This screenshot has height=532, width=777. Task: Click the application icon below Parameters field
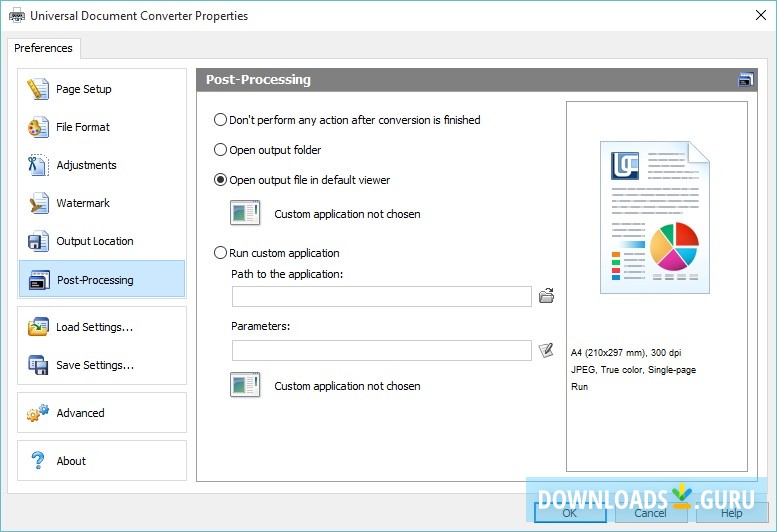point(245,385)
